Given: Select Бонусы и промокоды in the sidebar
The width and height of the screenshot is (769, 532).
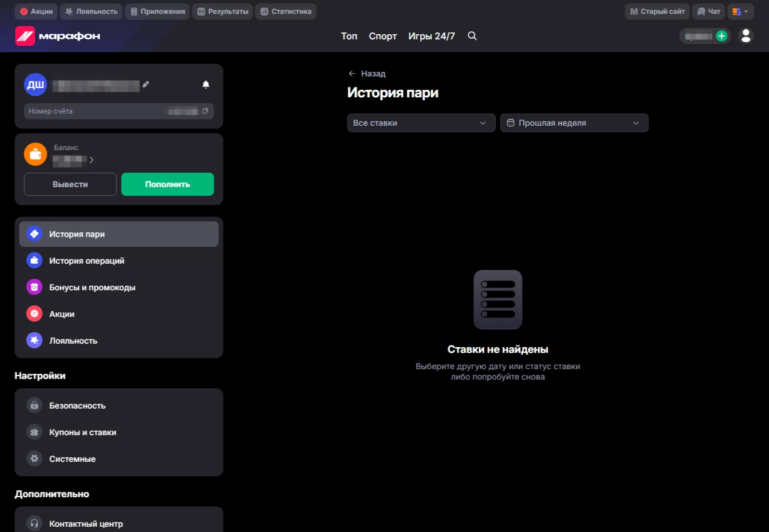Looking at the screenshot, I should coord(119,287).
